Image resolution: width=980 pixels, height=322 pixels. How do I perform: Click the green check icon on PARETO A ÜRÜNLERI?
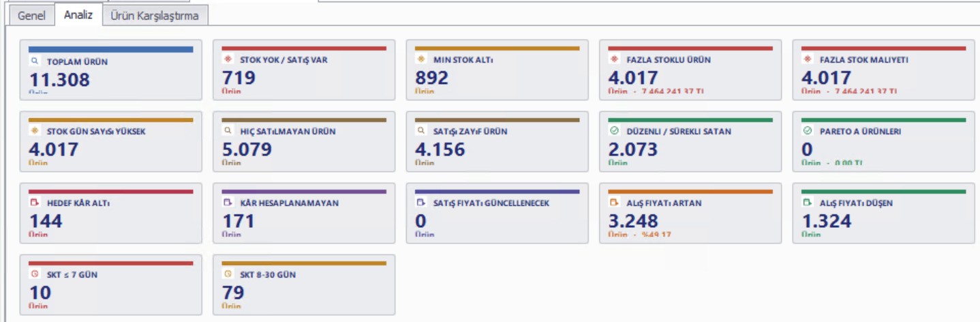(809, 131)
